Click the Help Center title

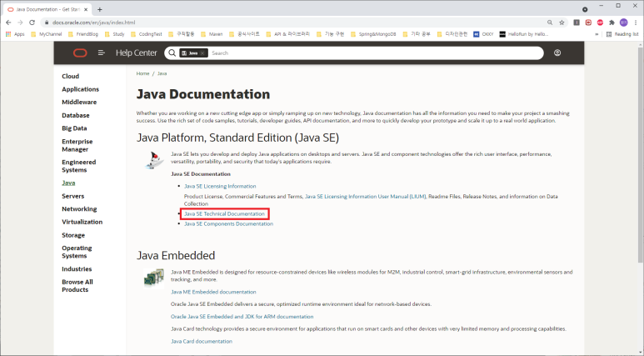click(137, 53)
